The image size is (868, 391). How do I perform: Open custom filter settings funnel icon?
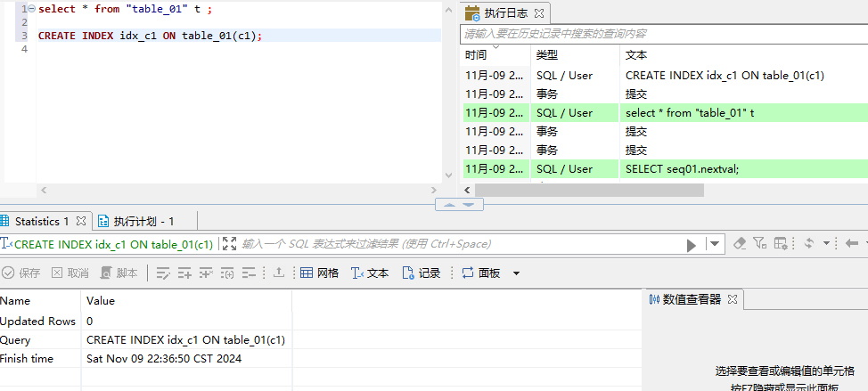pyautogui.click(x=759, y=243)
